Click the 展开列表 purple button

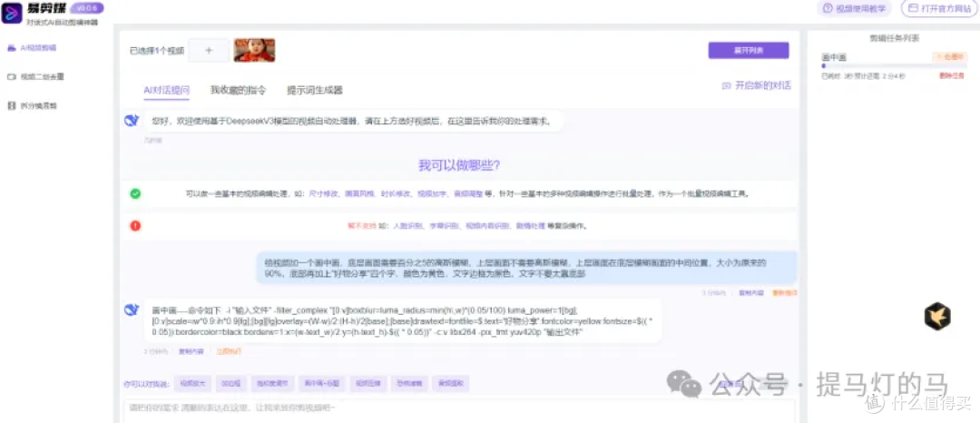point(748,51)
